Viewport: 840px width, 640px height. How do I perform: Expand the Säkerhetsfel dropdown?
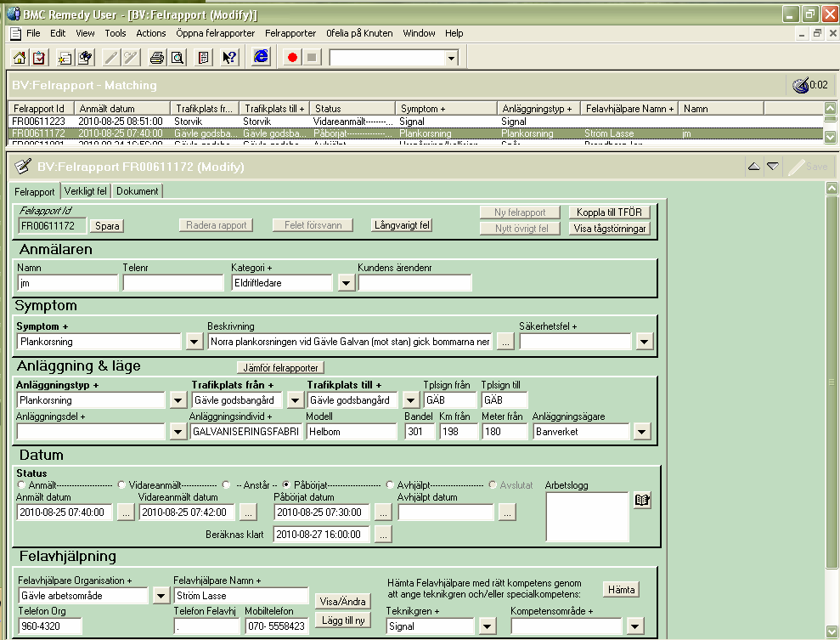pyautogui.click(x=645, y=342)
